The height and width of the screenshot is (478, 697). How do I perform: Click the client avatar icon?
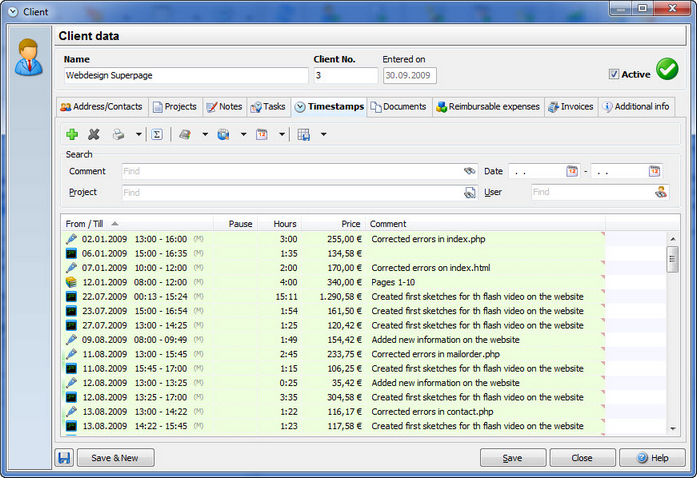[x=29, y=57]
